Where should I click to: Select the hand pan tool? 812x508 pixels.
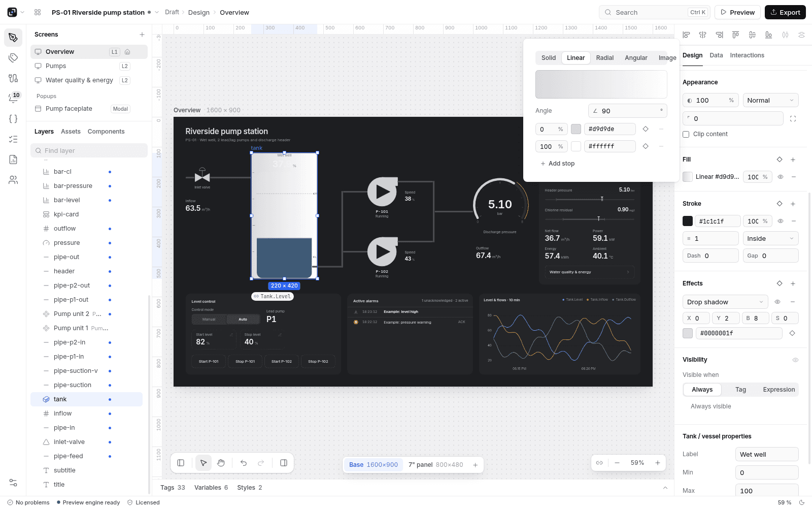pyautogui.click(x=221, y=463)
